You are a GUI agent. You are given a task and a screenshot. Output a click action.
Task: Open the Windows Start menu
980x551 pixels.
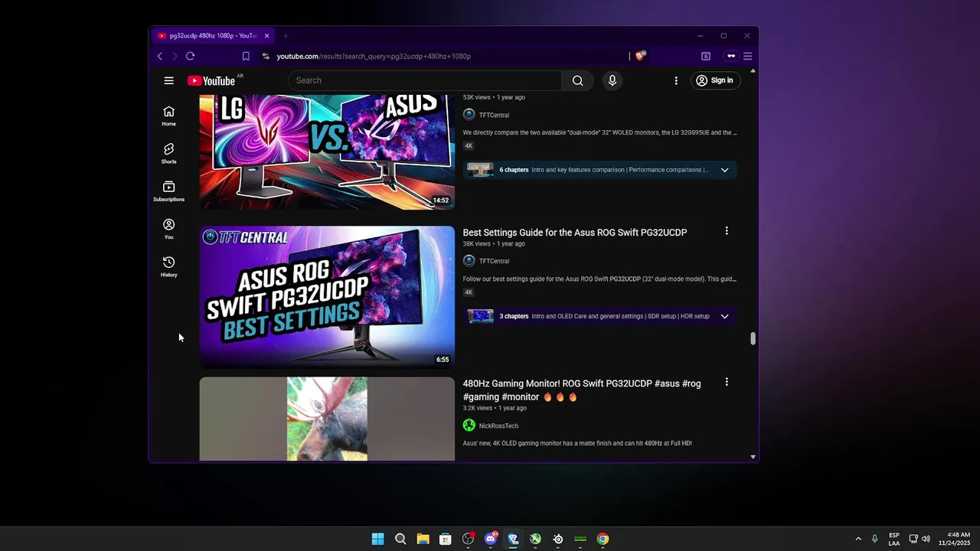click(377, 539)
